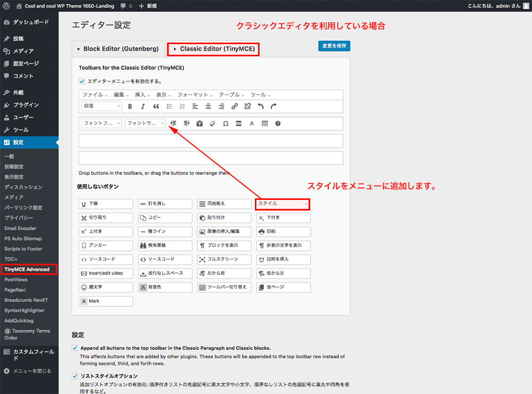Image resolution: width=532 pixels, height=394 pixels.
Task: Switch to Classic Editor (TinyMCE) tab
Action: (213, 49)
